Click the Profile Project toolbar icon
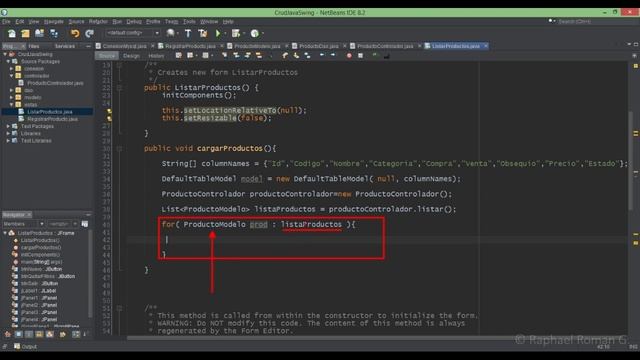Screen dimensions: 640x360 coord(255,33)
